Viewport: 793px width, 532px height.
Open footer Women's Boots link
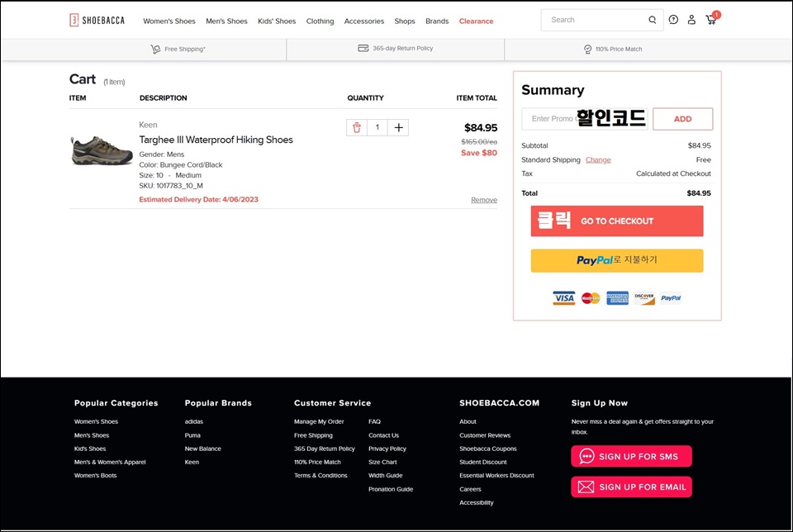click(96, 475)
